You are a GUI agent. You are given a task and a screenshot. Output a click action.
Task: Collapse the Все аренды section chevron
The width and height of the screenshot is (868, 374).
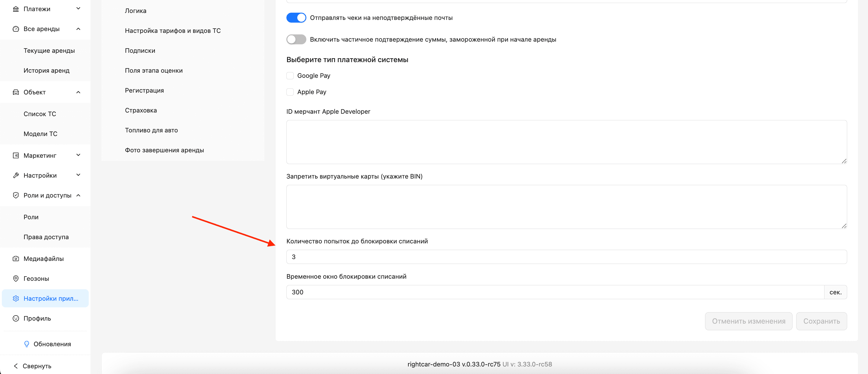[78, 29]
